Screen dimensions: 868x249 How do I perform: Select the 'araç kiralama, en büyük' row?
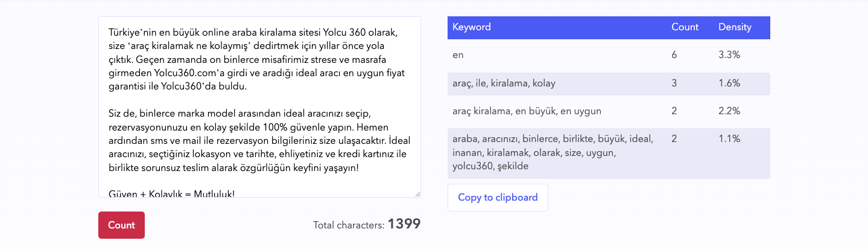609,111
